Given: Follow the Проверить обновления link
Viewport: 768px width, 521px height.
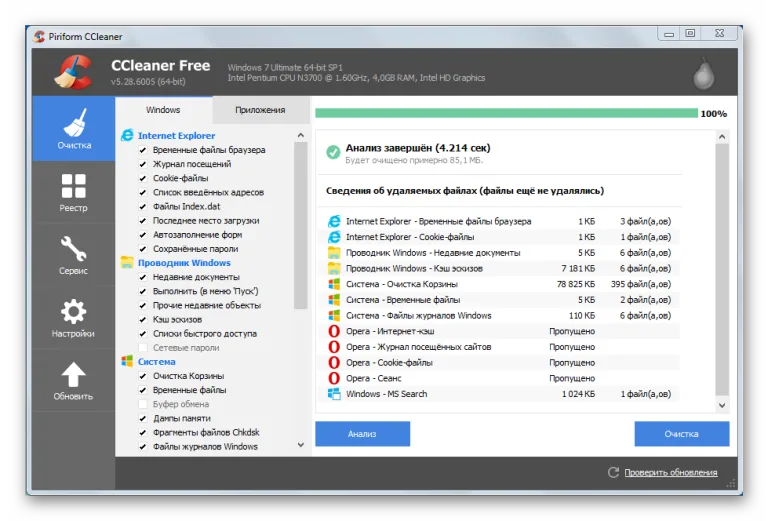Looking at the screenshot, I should [x=671, y=473].
